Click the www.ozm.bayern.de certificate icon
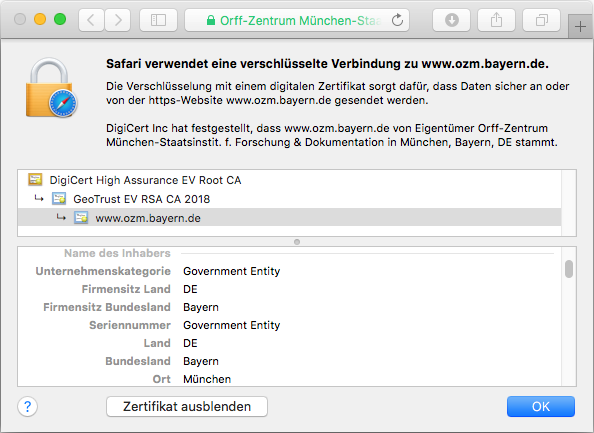 click(x=81, y=218)
